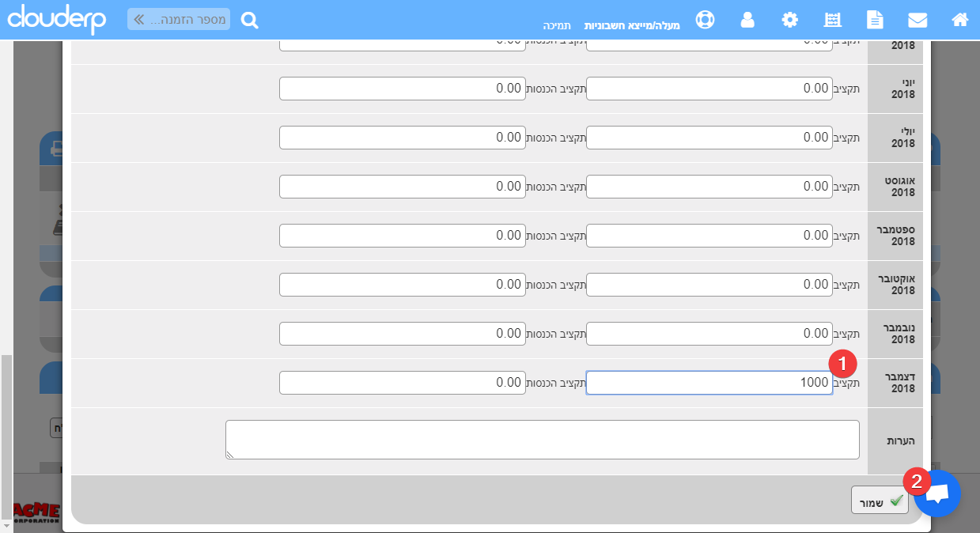Viewport: 980px width, 533px height.
Task: Click the אוגוסט 2018 row label
Action: pyautogui.click(x=899, y=187)
